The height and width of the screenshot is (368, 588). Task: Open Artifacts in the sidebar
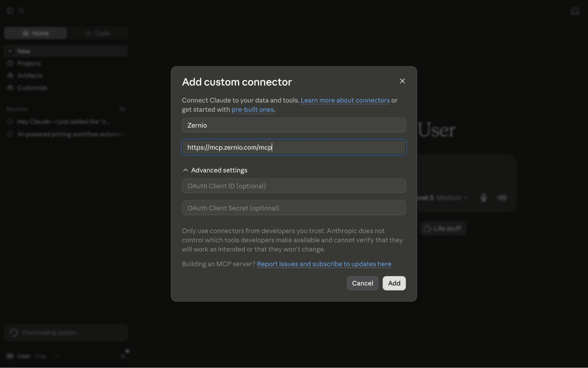pyautogui.click(x=66, y=76)
